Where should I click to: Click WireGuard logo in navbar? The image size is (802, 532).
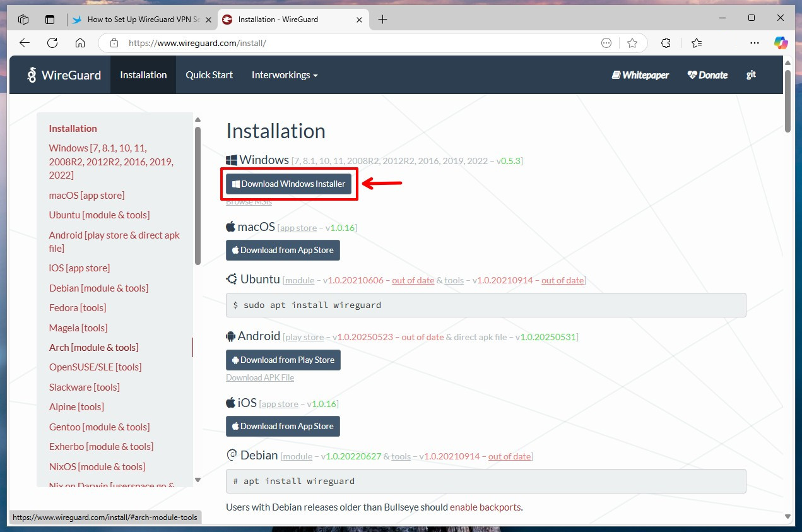(64, 75)
